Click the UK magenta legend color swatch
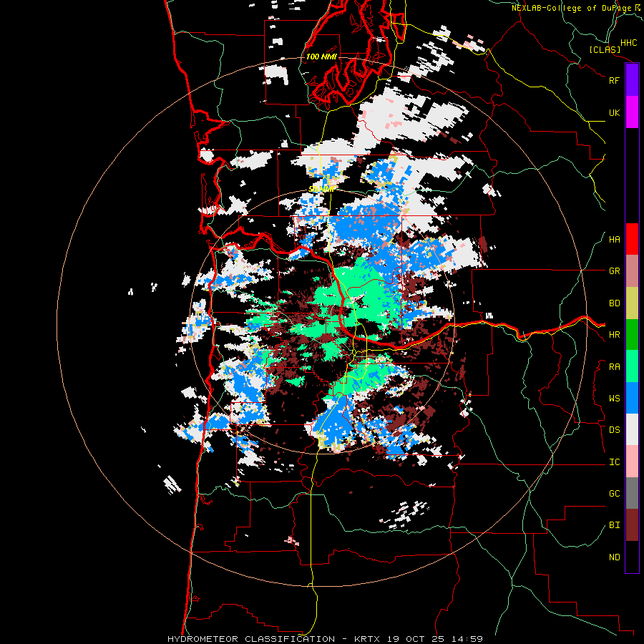The image size is (644, 644). point(632,112)
